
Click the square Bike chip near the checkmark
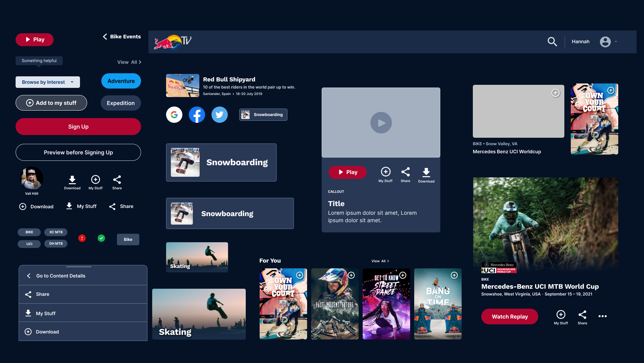[128, 240]
